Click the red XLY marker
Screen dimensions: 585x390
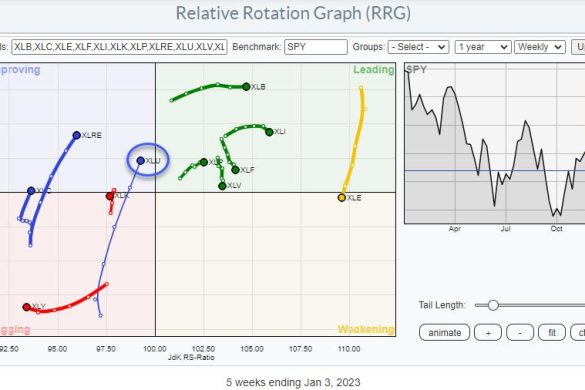[26, 307]
